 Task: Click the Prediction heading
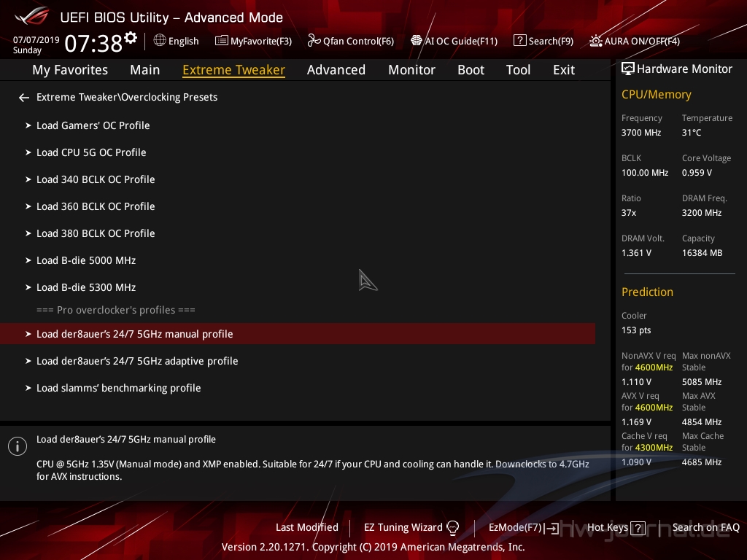647,292
